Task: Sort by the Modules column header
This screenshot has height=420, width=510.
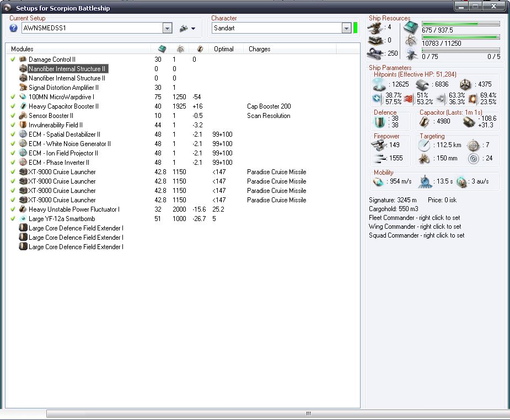Action: pyautogui.click(x=78, y=49)
